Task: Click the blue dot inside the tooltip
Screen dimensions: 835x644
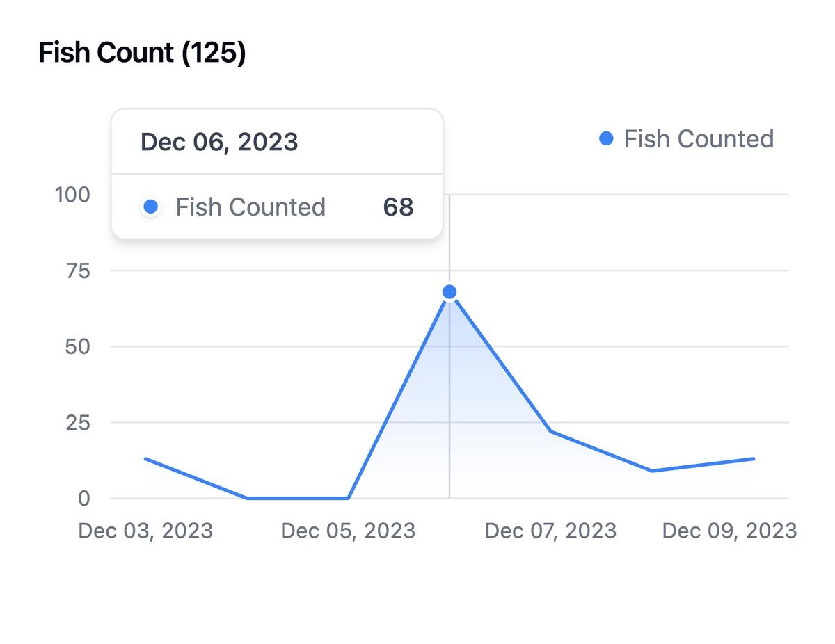Action: (x=150, y=207)
